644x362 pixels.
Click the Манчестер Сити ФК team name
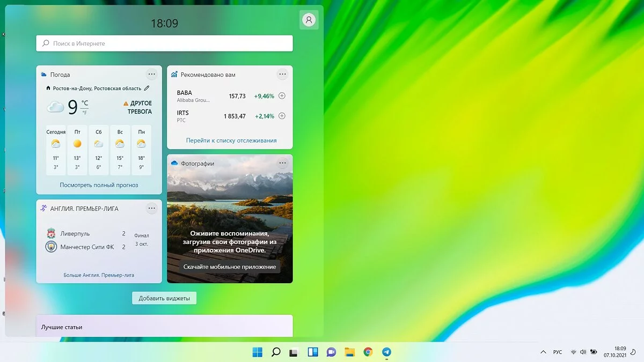click(87, 247)
